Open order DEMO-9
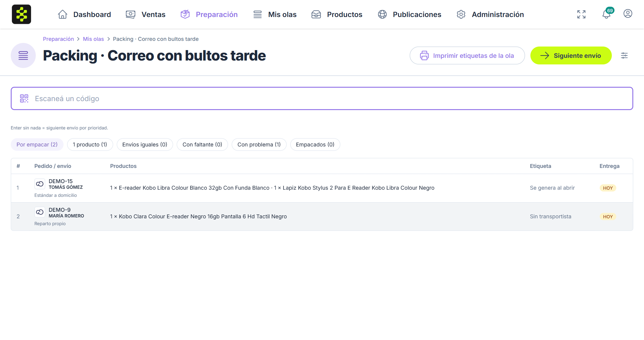The height and width of the screenshot is (340, 644). pos(60,210)
